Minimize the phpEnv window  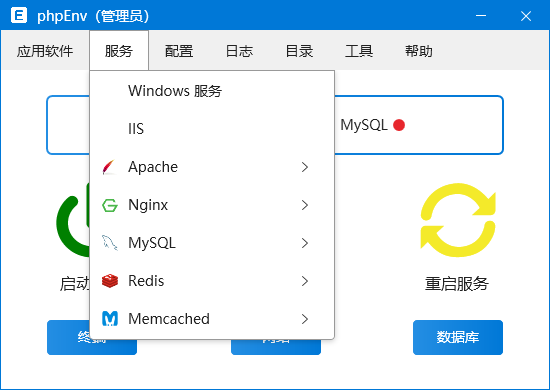[x=481, y=16]
